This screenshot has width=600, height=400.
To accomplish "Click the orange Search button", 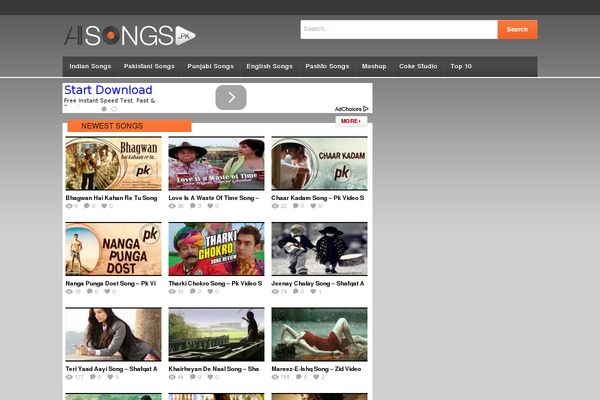I will click(517, 29).
